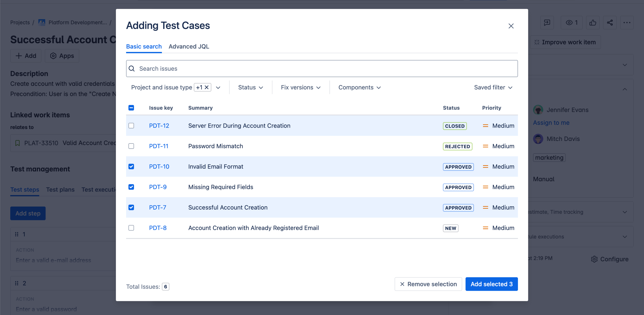The height and width of the screenshot is (315, 644).
Task: Check the PDT-11 row checkbox
Action: tap(131, 146)
